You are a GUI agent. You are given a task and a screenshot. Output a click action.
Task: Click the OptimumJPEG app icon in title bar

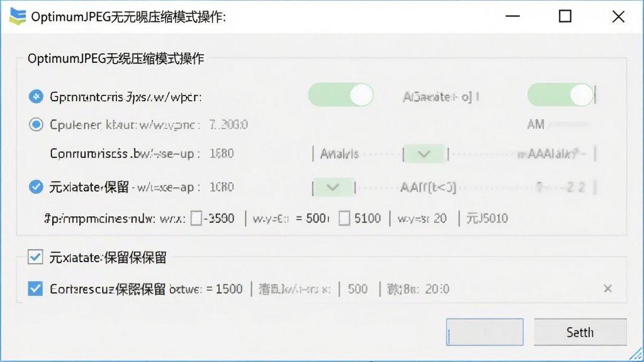pyautogui.click(x=18, y=16)
